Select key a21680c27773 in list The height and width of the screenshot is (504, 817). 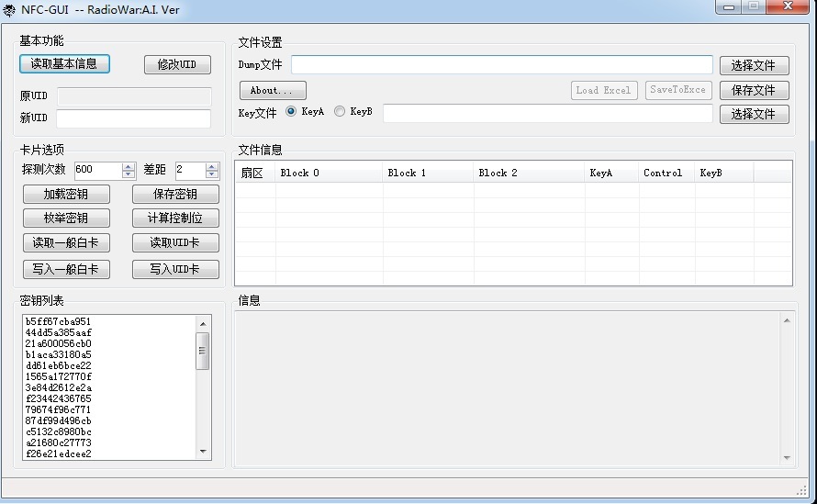pos(58,442)
